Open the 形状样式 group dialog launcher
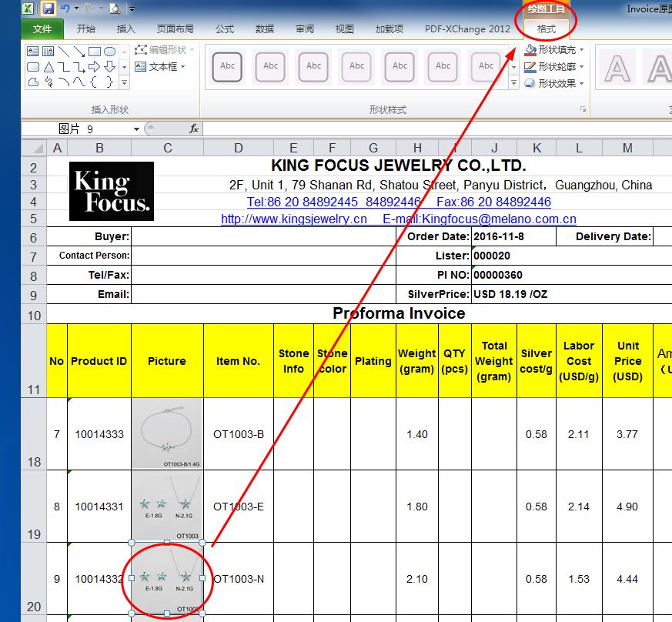The height and width of the screenshot is (622, 672). point(583,109)
